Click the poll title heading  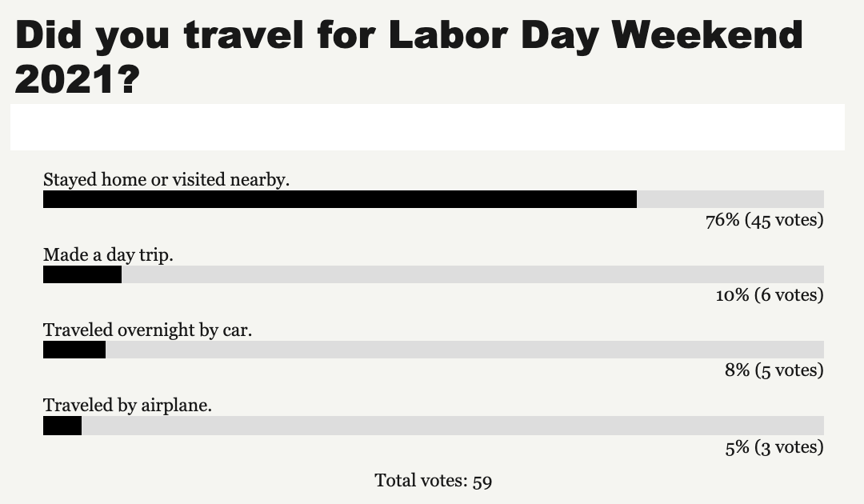[x=408, y=58]
